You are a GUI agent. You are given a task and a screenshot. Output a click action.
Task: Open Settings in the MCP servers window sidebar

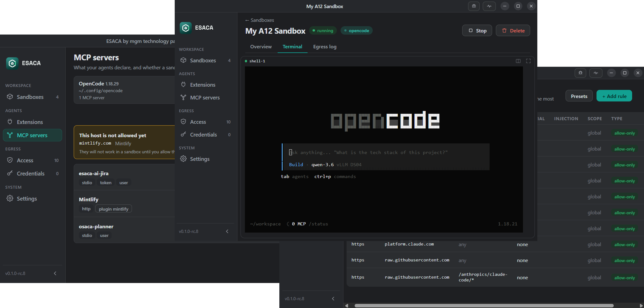tap(32, 198)
